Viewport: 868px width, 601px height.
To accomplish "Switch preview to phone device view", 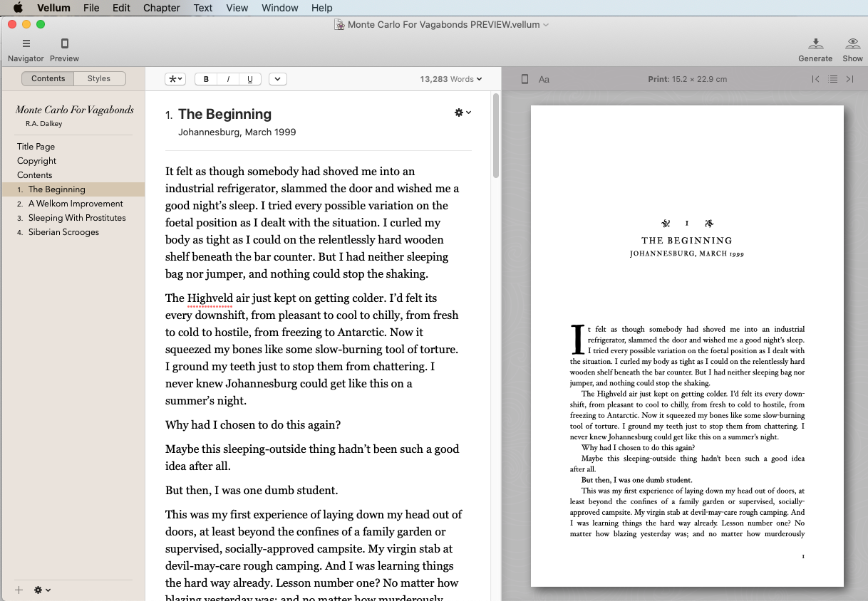I will (525, 79).
